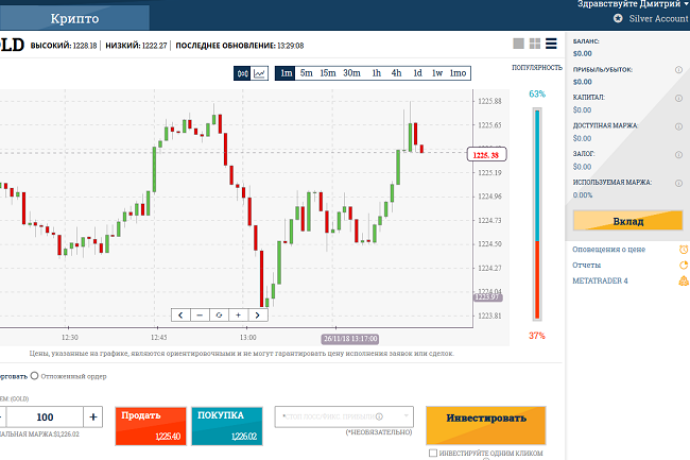Enable Инвестируйте одним кликом checkbox

(x=433, y=453)
